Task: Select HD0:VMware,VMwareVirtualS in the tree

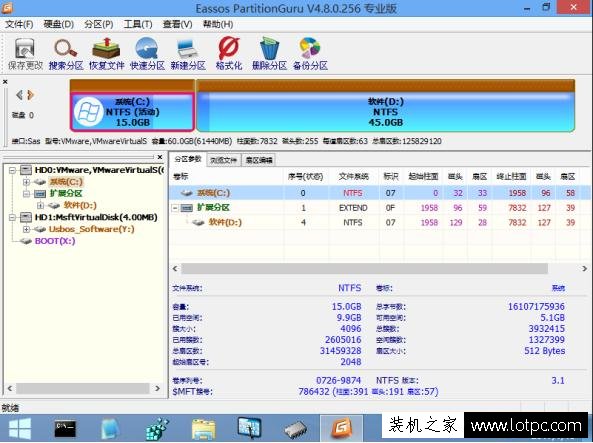Action: click(x=99, y=170)
